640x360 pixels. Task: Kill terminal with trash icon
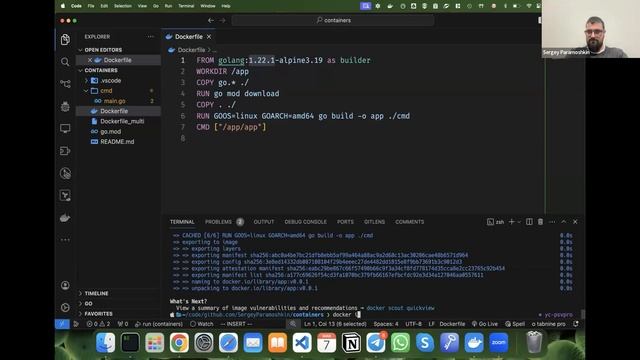(540, 222)
